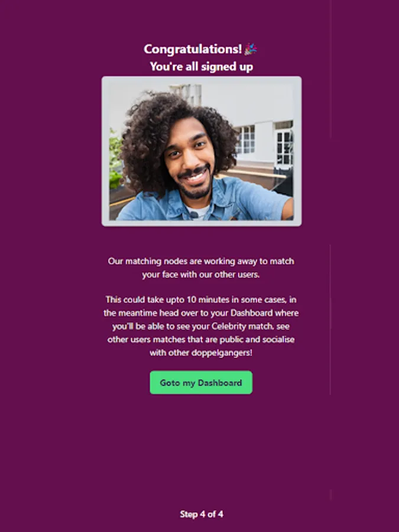Click the matching nodes paragraph text
Image resolution: width=399 pixels, height=532 pixels.
201,268
